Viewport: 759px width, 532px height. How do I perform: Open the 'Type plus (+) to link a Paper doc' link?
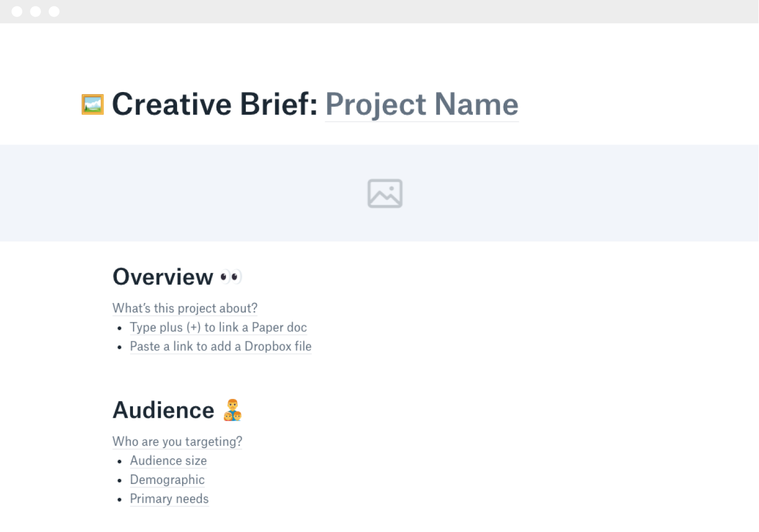click(218, 328)
